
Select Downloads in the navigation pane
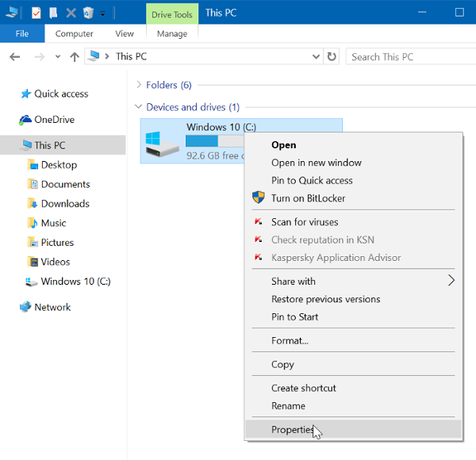click(x=65, y=204)
